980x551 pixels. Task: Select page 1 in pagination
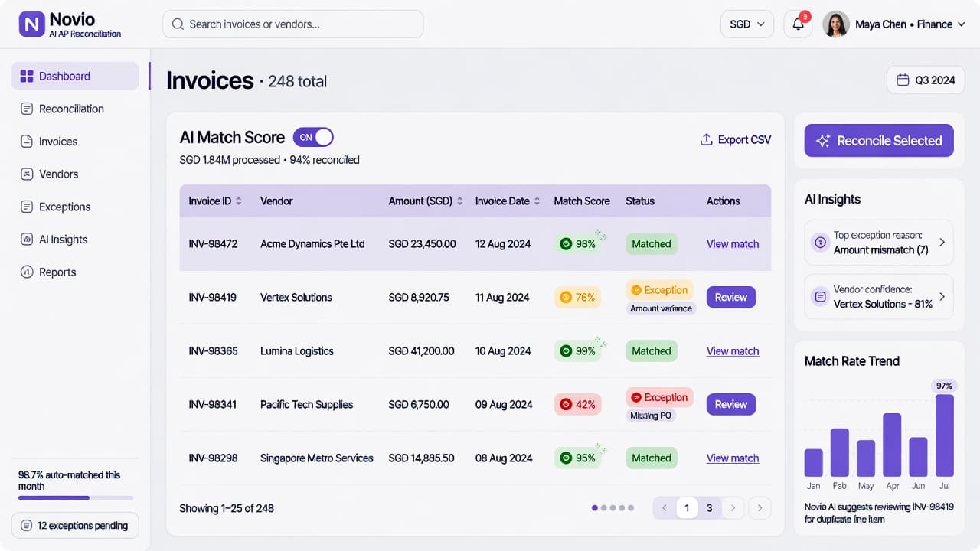(687, 508)
